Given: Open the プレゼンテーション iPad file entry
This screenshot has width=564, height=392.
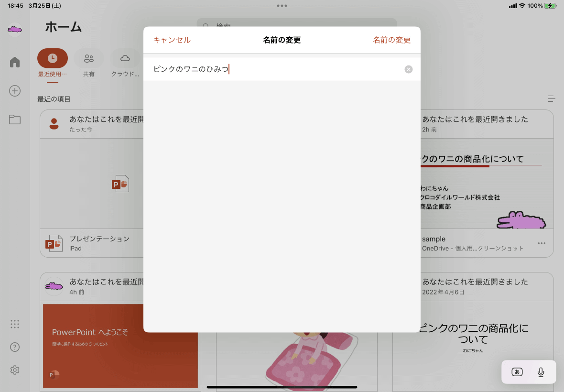Looking at the screenshot, I should click(92, 243).
